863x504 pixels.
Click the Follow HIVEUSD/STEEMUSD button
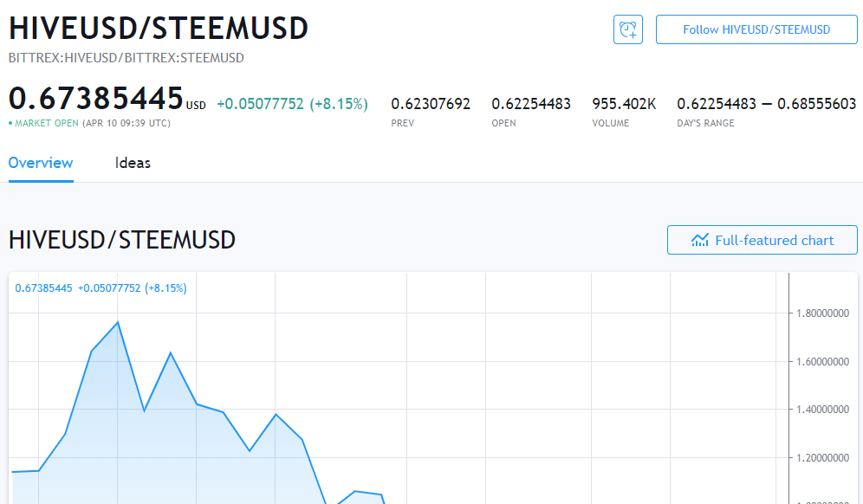pyautogui.click(x=756, y=29)
